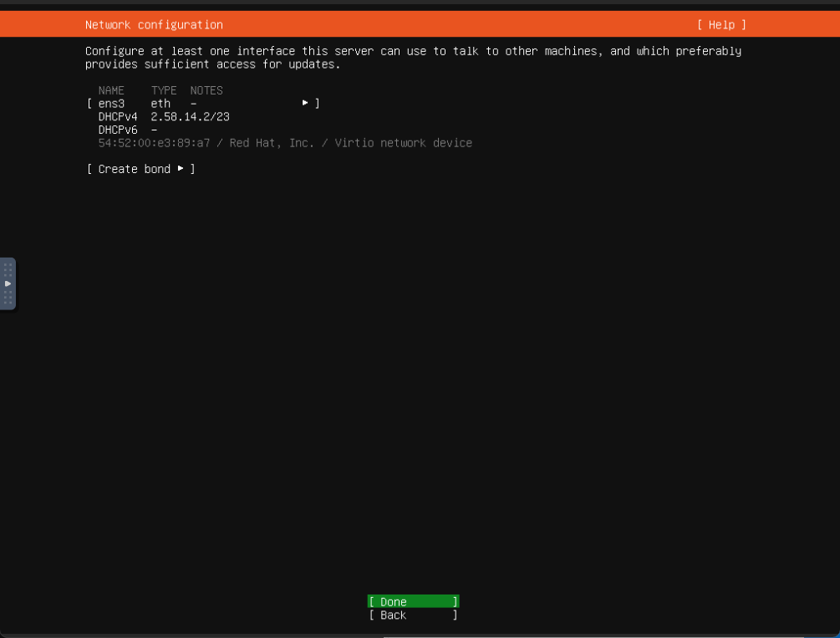Click the NAME column header
Screen dimensions: 840x638
coord(111,90)
